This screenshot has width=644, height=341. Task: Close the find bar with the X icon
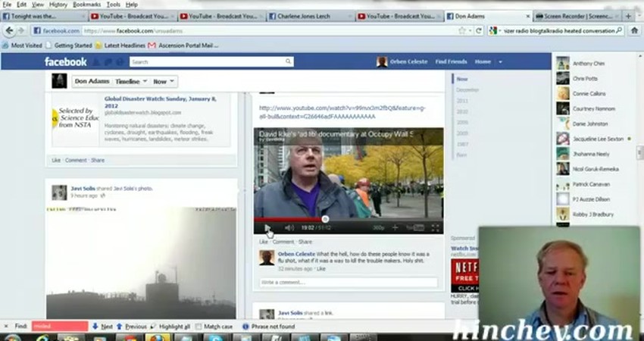[x=6, y=327]
